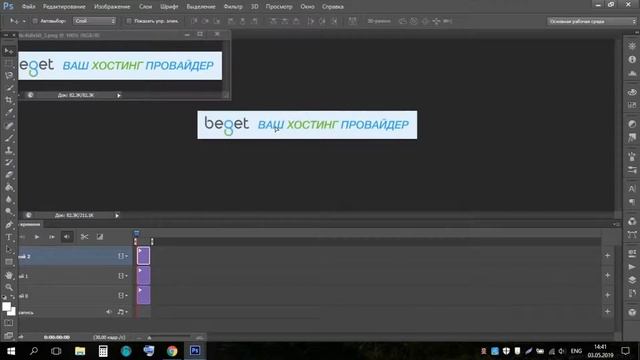Open the 3D panel icon

[632, 313]
